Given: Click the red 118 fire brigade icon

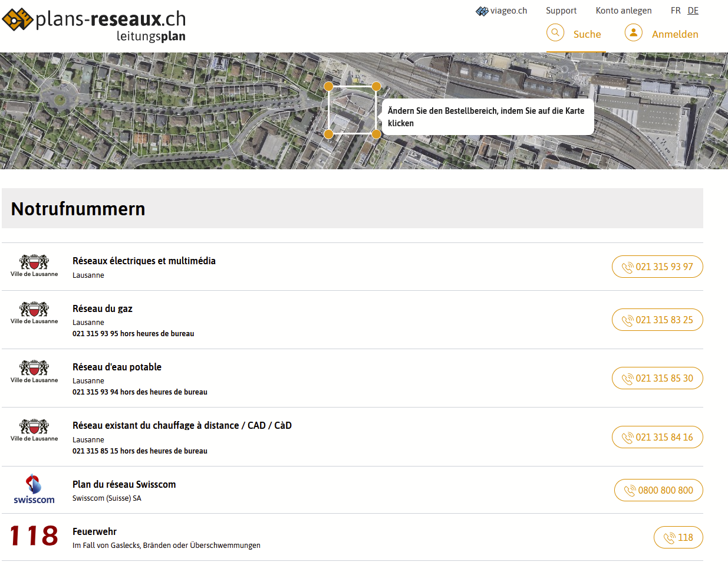Looking at the screenshot, I should click(x=34, y=536).
